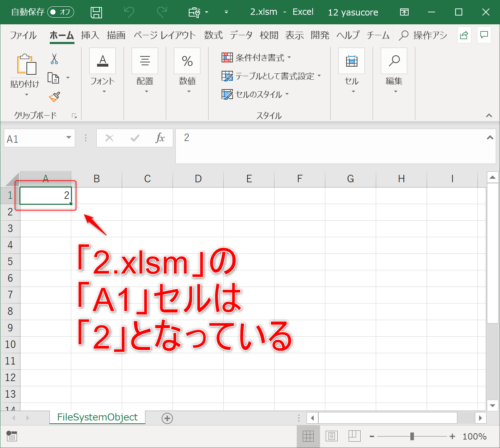This screenshot has height=448, width=500.
Task: Click the Redo arrow icon
Action: [162, 12]
